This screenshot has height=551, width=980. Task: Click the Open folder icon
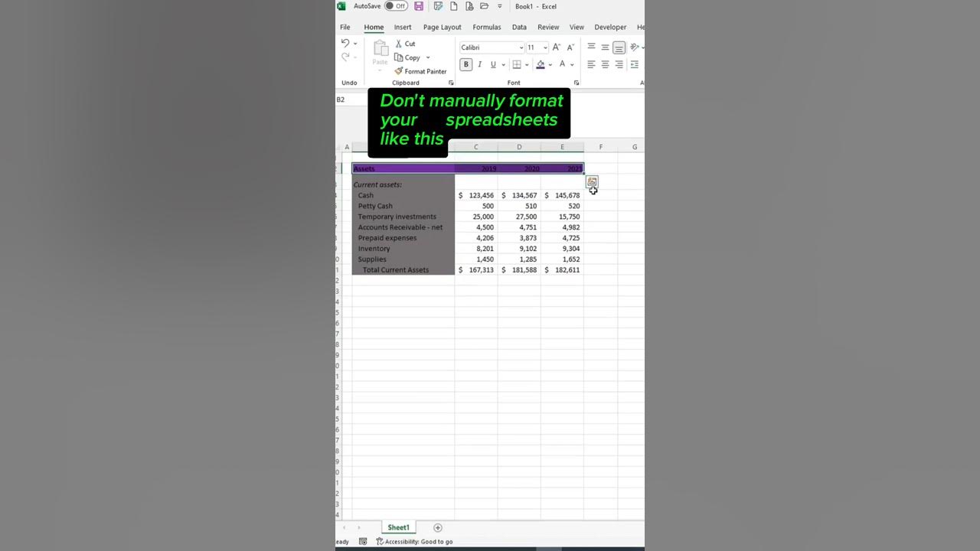click(484, 6)
